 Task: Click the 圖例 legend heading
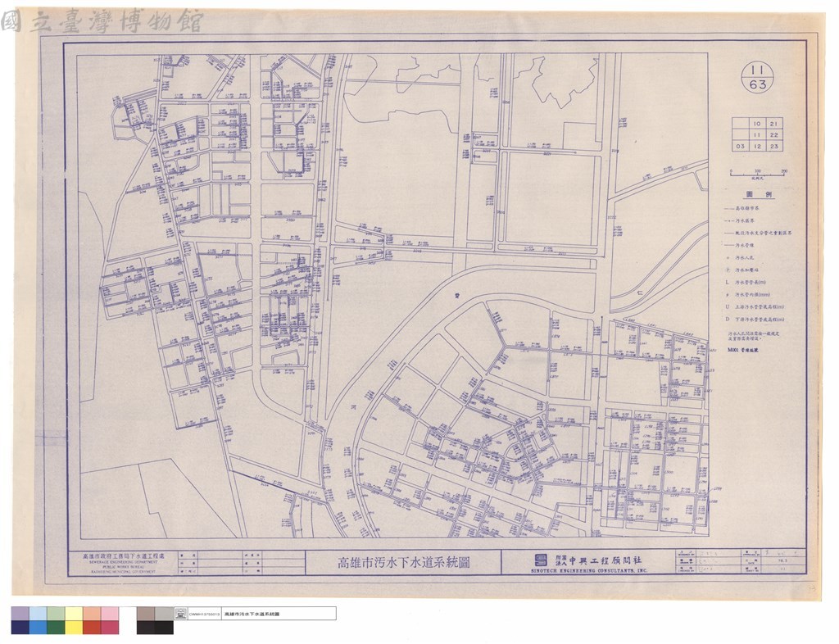point(753,195)
